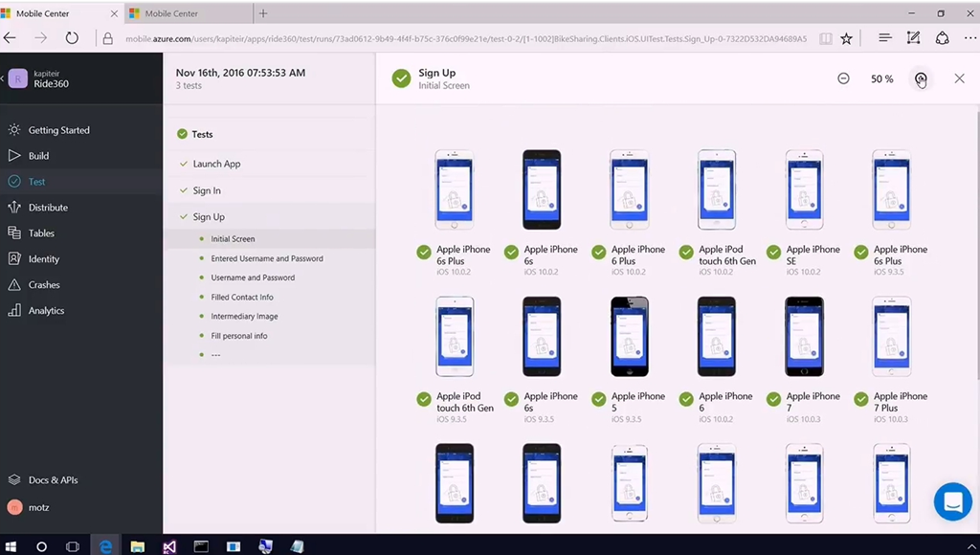Open the Identity section
Image resolution: width=980 pixels, height=555 pixels.
point(43,259)
